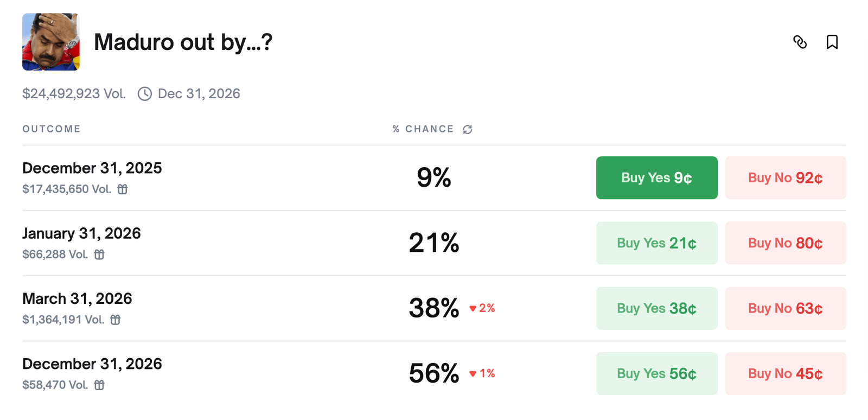Image resolution: width=868 pixels, height=420 pixels.
Task: Buy No at 80¢ for January 31, 2026
Action: [785, 243]
